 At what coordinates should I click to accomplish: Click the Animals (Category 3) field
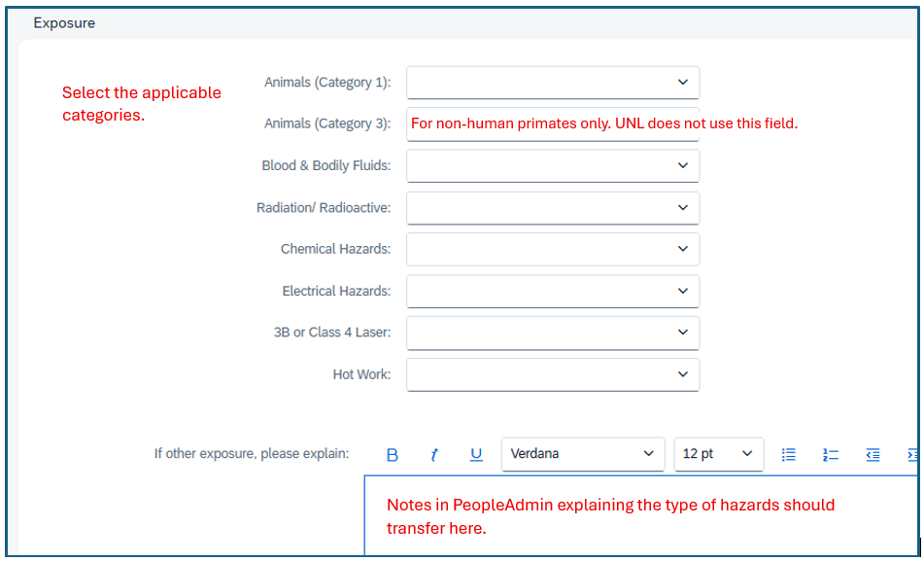(x=553, y=123)
